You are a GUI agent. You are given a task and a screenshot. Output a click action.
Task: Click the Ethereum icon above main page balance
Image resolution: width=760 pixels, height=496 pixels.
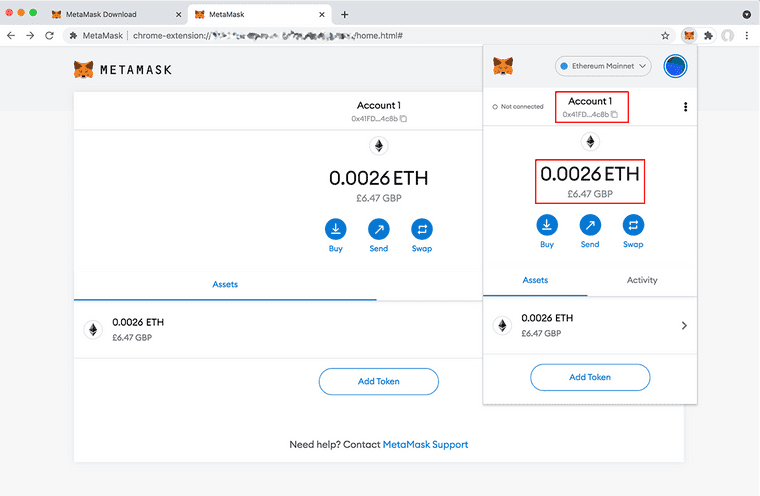click(379, 145)
